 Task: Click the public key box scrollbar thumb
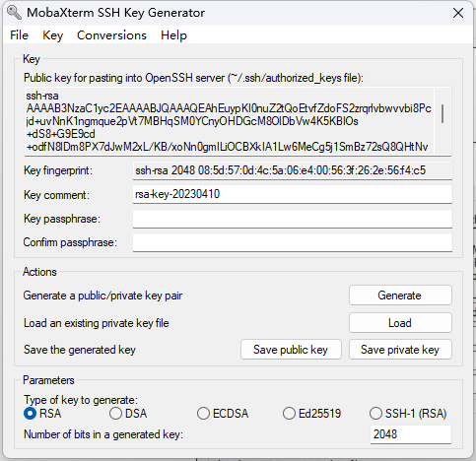(x=442, y=113)
